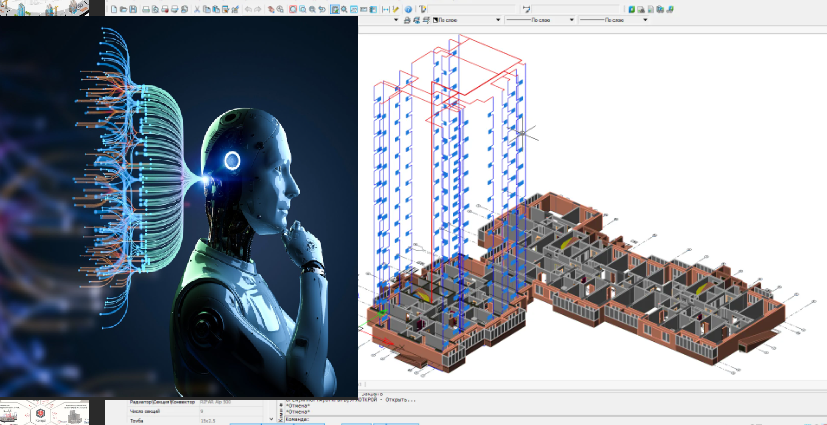This screenshot has height=425, width=827.
Task: Cut selection with the scissors icon
Action: pos(197,9)
